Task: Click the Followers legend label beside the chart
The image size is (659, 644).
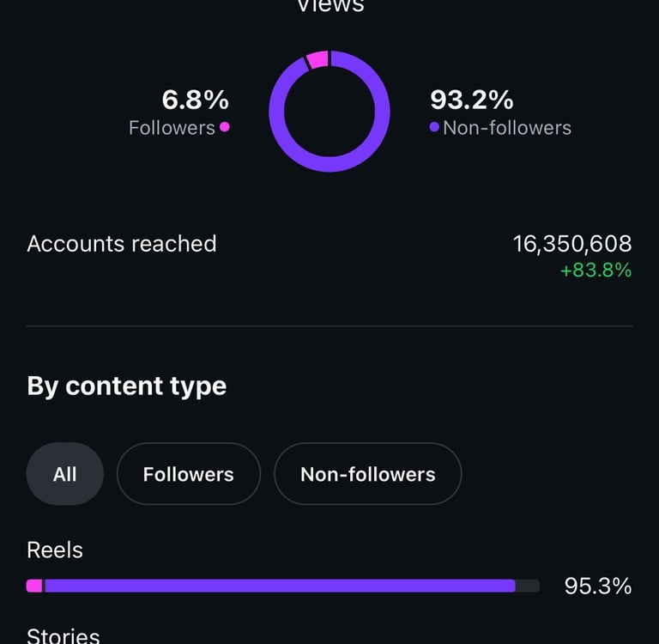Action: click(x=172, y=128)
